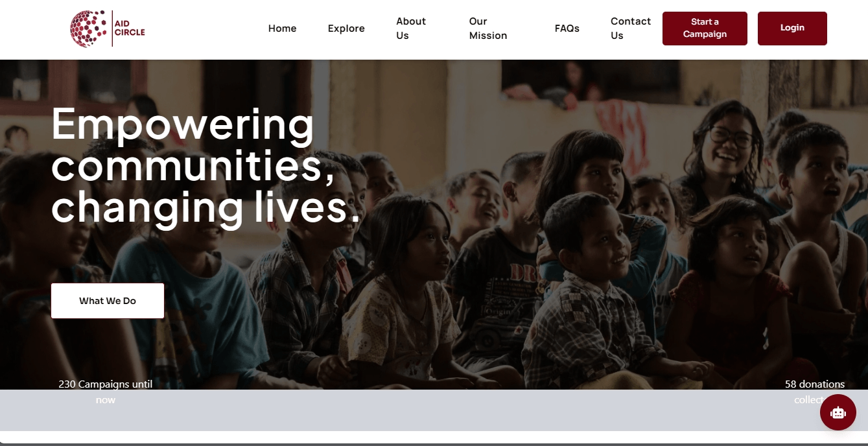
Task: Click the What We Do button
Action: click(x=108, y=301)
